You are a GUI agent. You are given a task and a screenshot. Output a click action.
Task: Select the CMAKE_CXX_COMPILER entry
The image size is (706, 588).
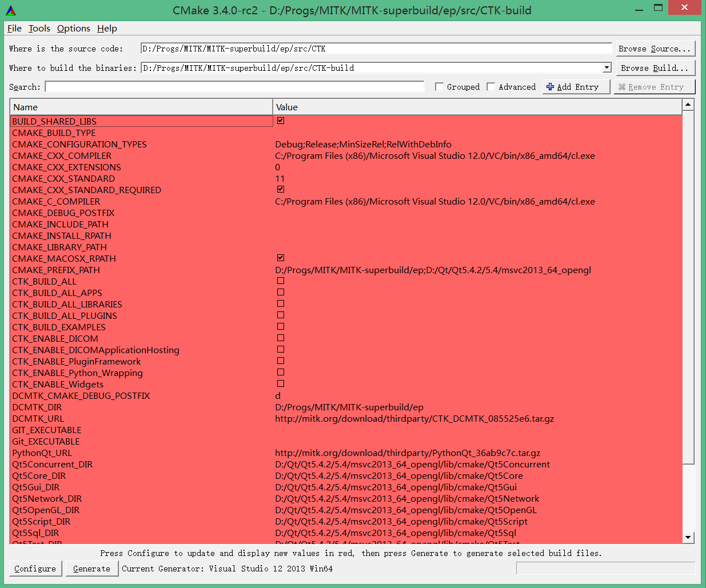coord(62,155)
